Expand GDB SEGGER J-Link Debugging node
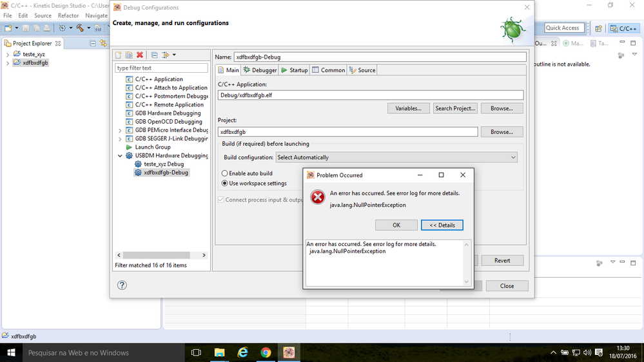This screenshot has height=362, width=644. [x=120, y=139]
